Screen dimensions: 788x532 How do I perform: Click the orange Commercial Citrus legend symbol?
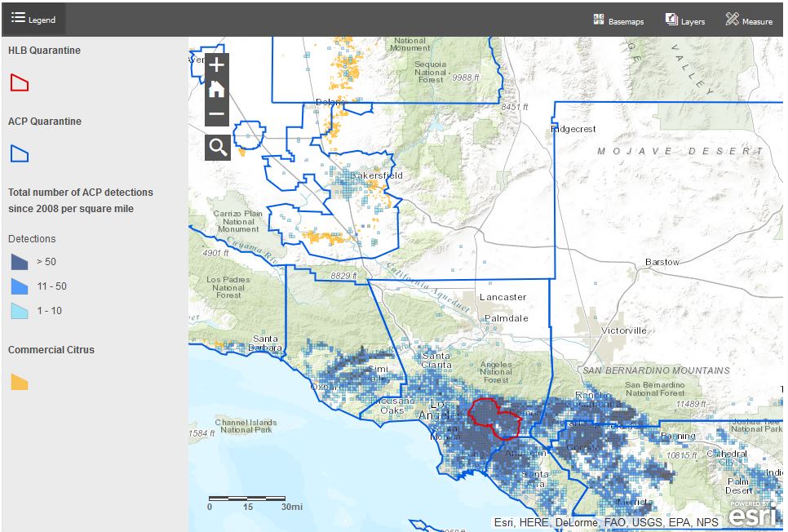(20, 382)
